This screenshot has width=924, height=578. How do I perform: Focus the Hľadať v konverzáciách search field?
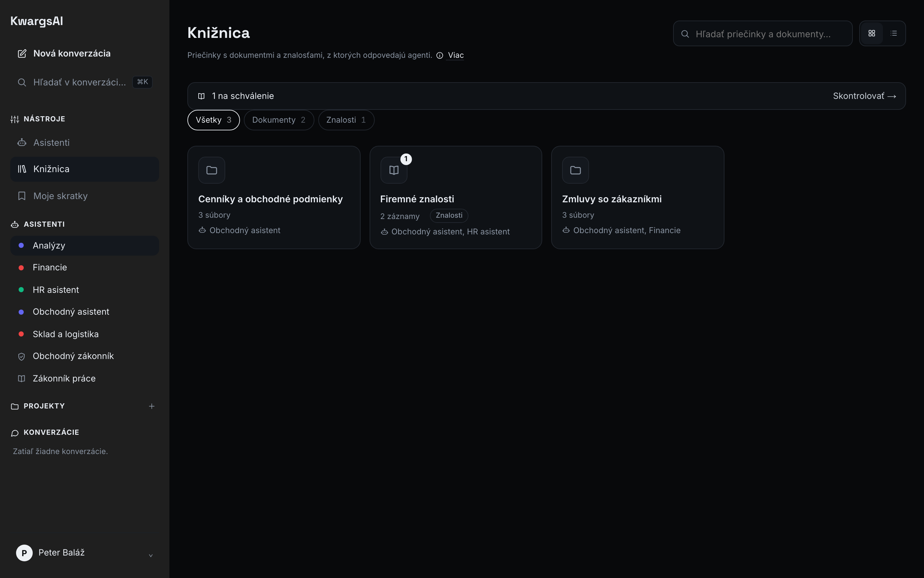coord(84,82)
